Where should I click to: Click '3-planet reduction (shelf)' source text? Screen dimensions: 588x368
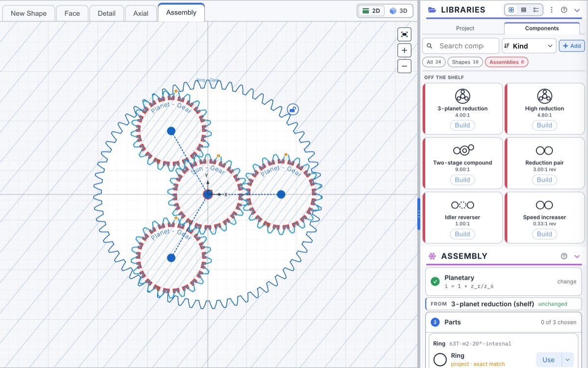coord(492,304)
